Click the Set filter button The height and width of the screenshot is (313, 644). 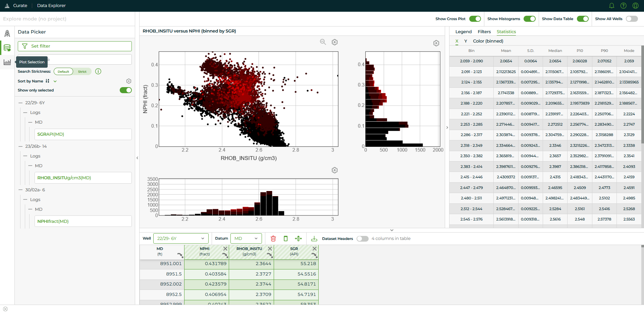point(75,46)
